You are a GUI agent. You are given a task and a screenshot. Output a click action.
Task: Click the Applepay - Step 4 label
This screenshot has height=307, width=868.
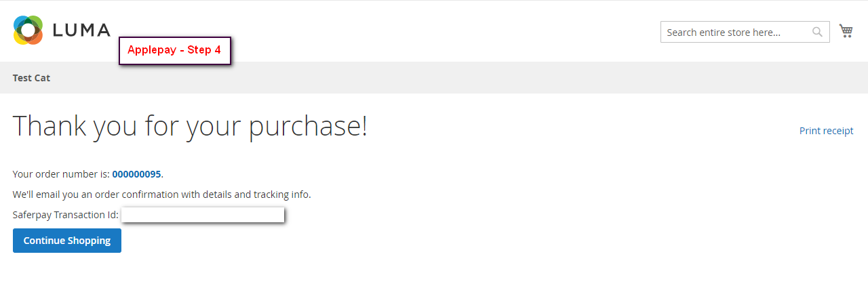pyautogui.click(x=175, y=51)
